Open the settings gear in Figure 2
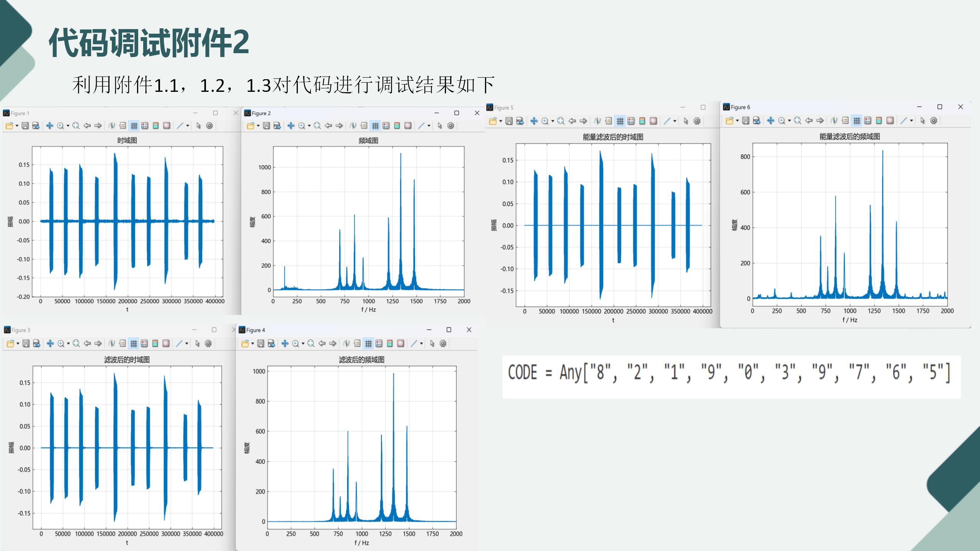This screenshot has width=980, height=551. (x=451, y=126)
